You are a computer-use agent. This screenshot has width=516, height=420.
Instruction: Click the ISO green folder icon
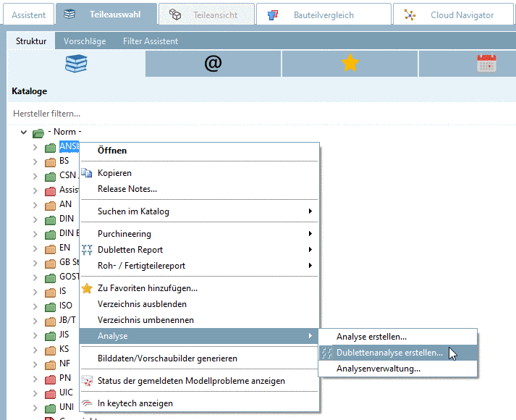[x=50, y=307]
